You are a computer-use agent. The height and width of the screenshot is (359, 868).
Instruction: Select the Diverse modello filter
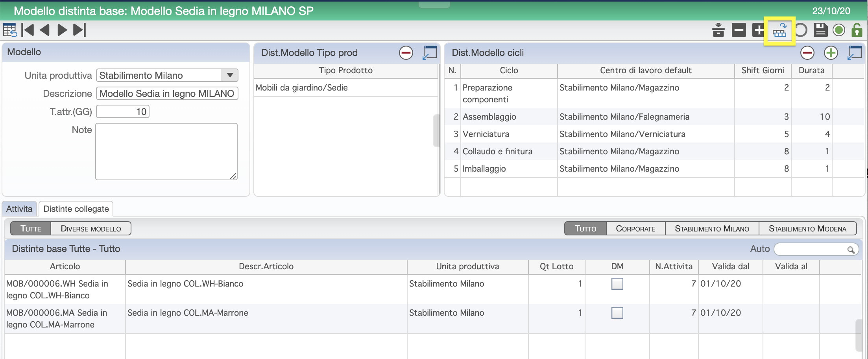click(91, 229)
